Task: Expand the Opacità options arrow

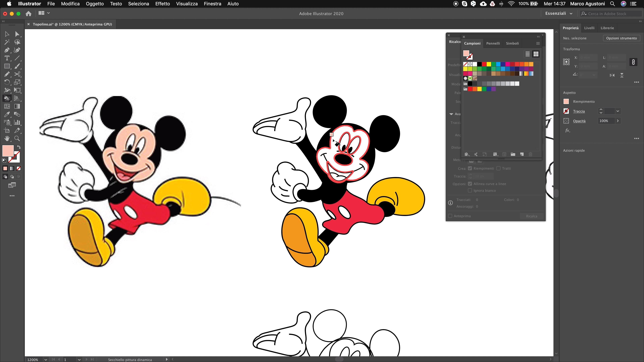Action: (618, 121)
